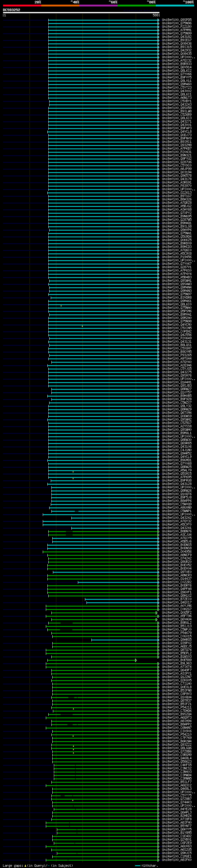
Task: Click the UniRef100_Q42932 label
Action: pyautogui.click(x=177, y=50)
